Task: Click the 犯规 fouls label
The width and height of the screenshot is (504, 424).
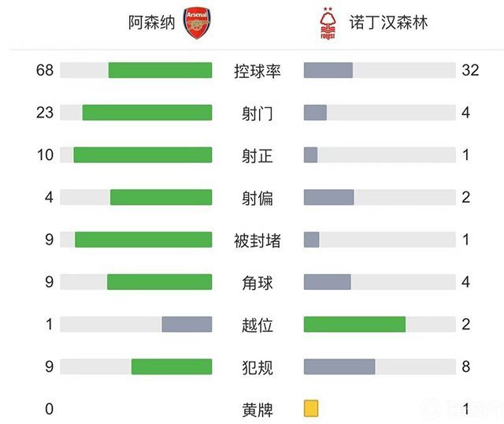Action: click(x=258, y=366)
